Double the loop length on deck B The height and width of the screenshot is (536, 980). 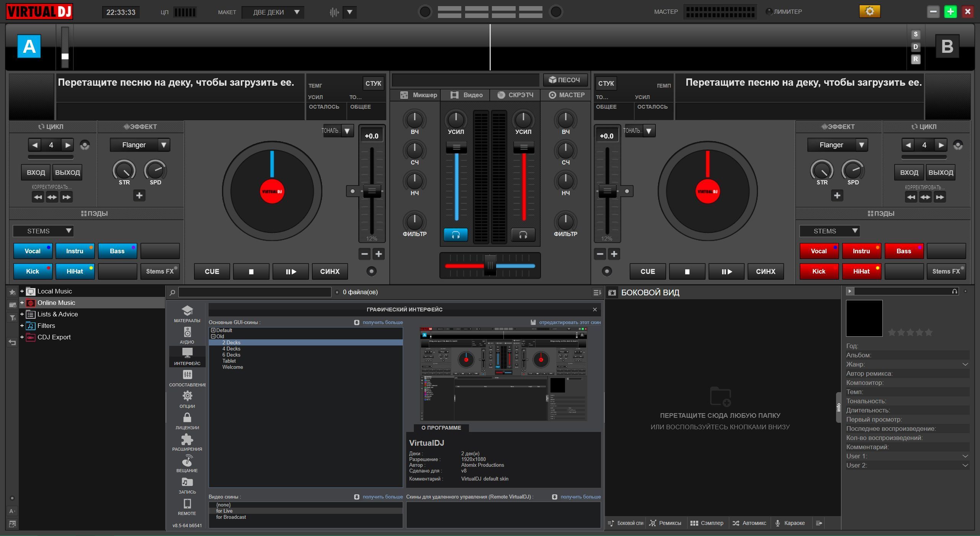click(x=941, y=145)
